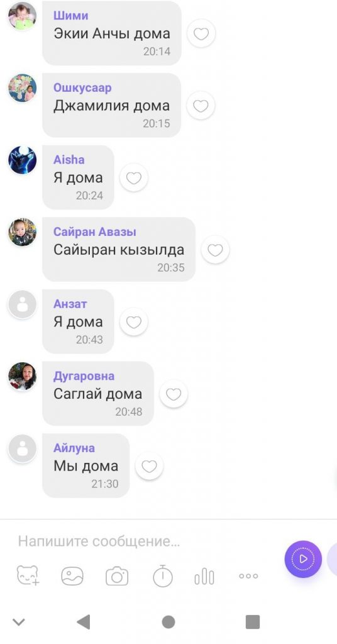
Task: Open the disappearing message timer icon
Action: point(163,575)
